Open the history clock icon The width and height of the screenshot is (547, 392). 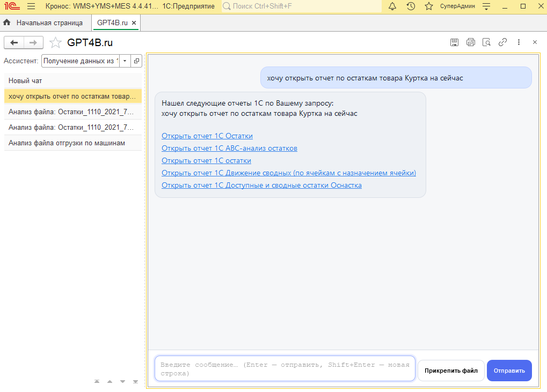(411, 6)
